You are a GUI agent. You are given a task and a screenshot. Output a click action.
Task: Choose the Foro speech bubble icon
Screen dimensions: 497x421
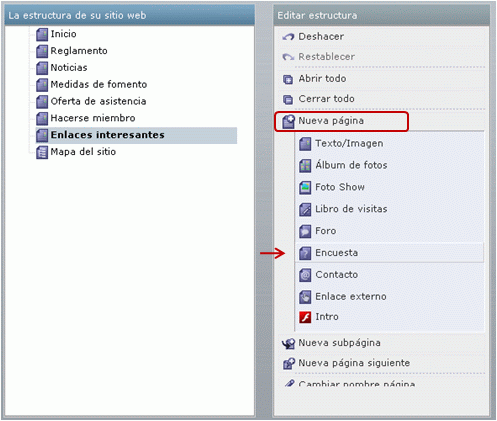coord(305,231)
